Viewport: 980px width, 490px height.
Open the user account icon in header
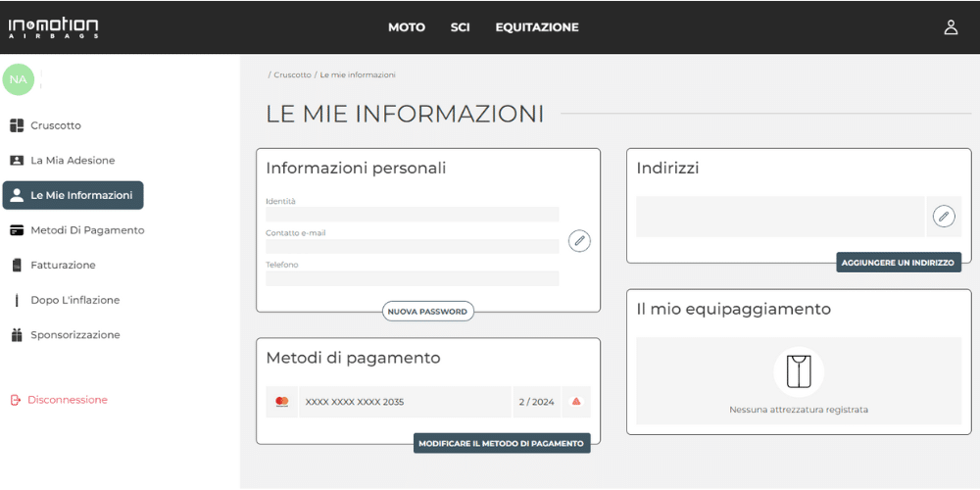pos(951,27)
